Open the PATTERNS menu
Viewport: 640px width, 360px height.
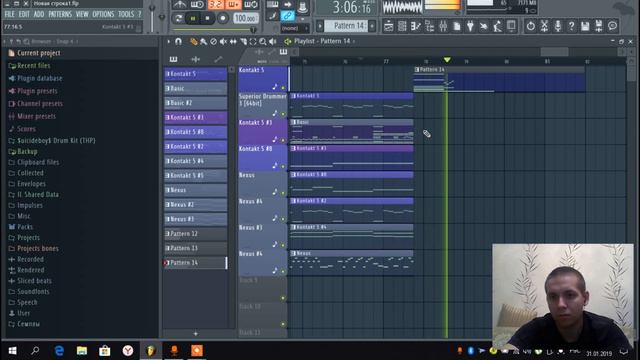click(x=60, y=14)
